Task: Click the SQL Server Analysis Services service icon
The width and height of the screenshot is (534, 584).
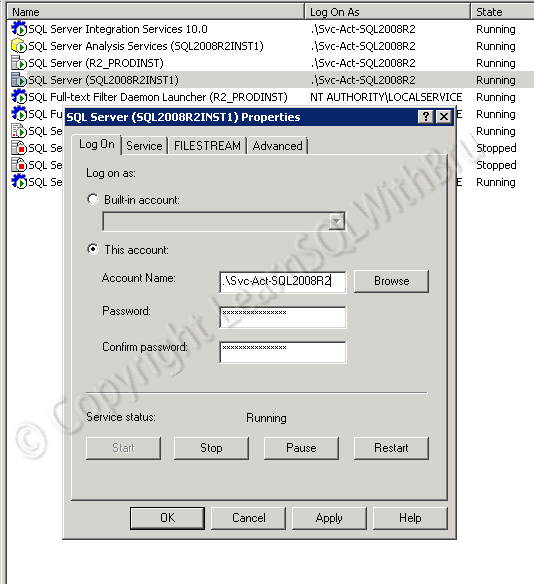Action: 19,46
